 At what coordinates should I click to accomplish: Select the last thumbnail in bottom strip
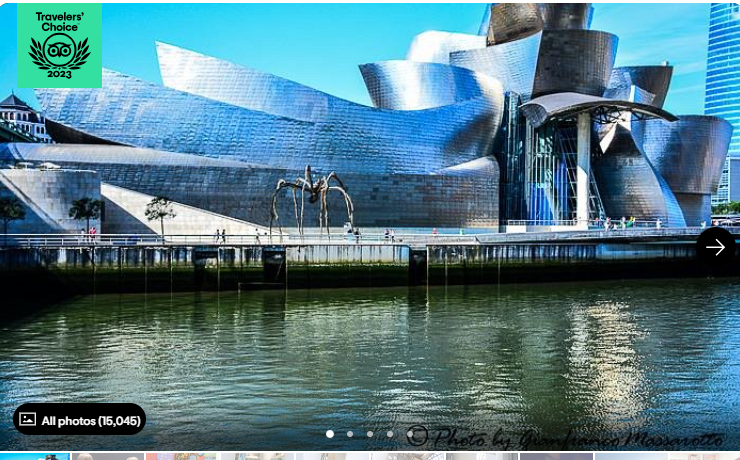[704, 456]
